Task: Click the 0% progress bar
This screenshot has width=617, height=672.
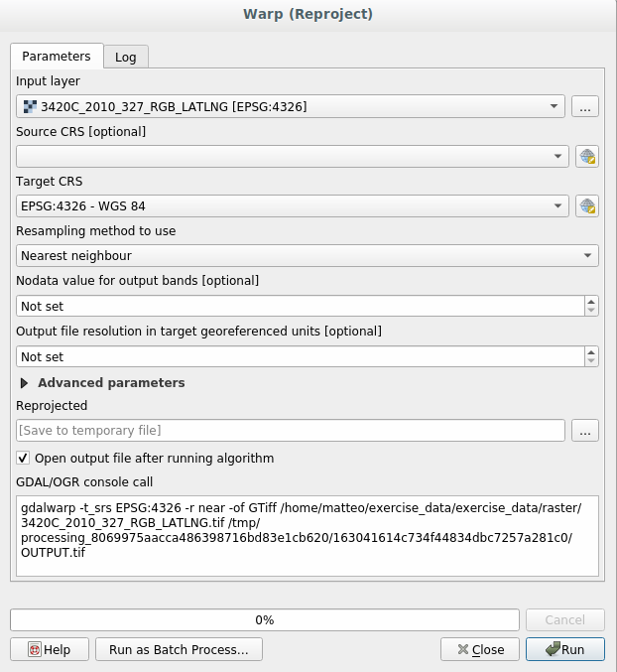Action: (264, 619)
